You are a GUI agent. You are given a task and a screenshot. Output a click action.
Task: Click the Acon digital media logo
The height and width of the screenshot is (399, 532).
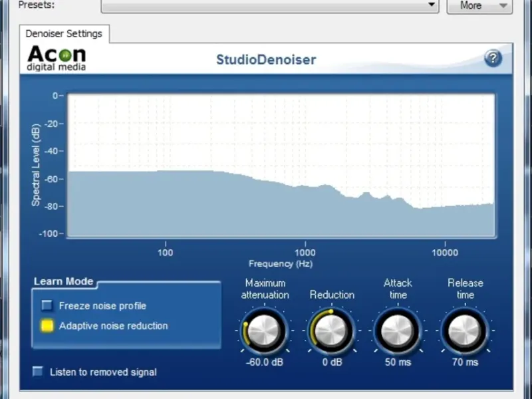coord(57,59)
